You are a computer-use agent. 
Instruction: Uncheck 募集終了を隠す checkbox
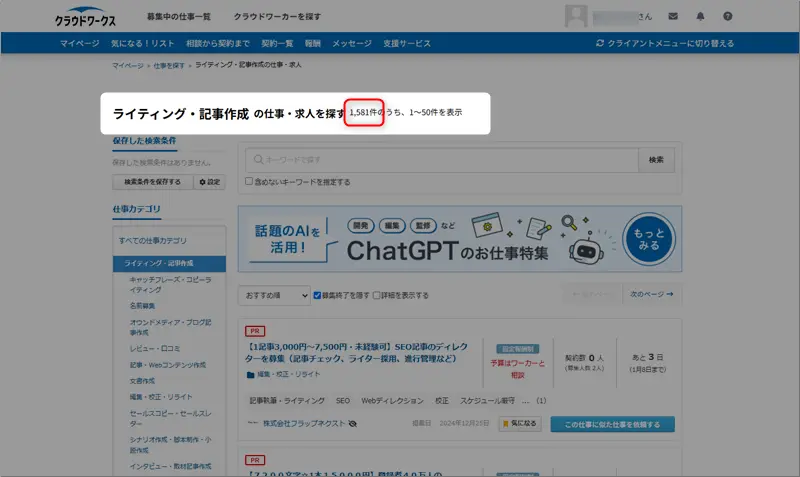click(317, 295)
